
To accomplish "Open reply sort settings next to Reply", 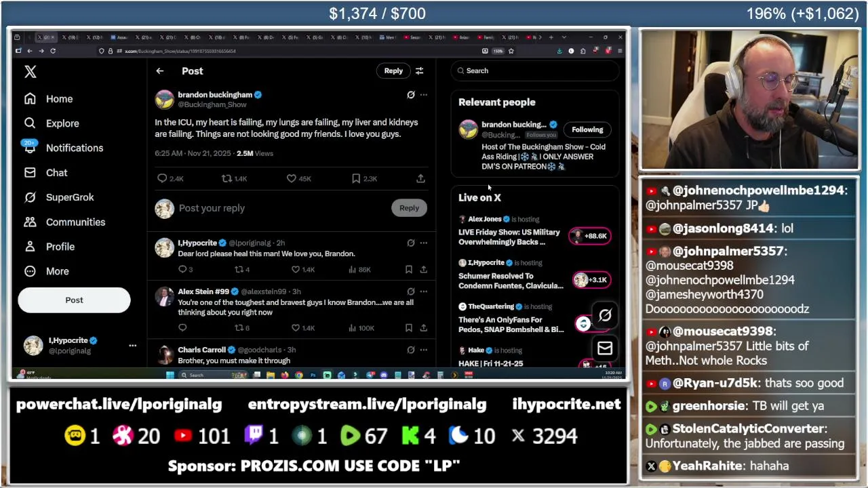I will click(419, 71).
